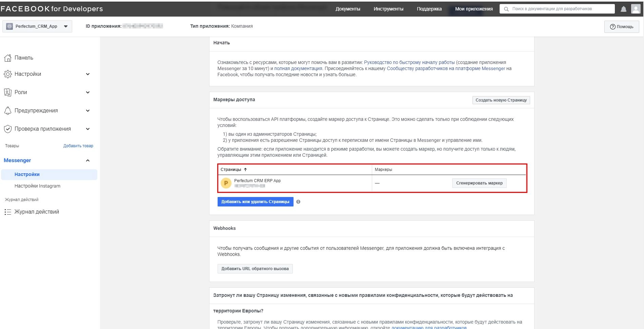This screenshot has height=329, width=644.
Task: Click the Тип приложения: Компания label
Action: click(221, 26)
